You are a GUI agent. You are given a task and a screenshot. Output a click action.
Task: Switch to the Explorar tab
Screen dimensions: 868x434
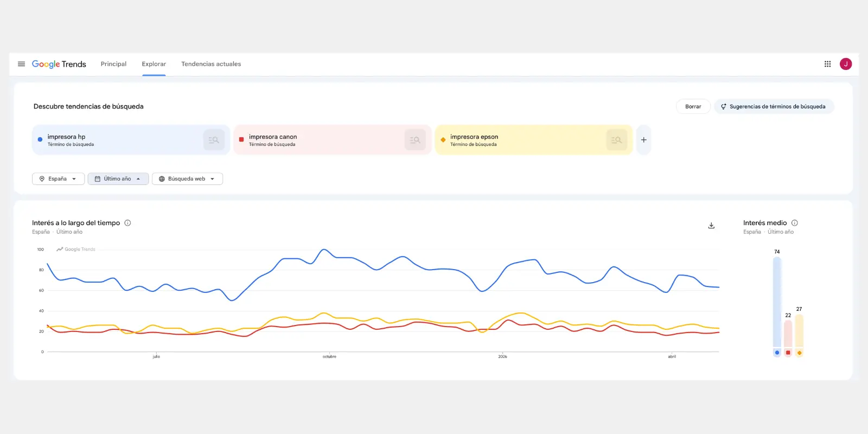[x=154, y=64]
